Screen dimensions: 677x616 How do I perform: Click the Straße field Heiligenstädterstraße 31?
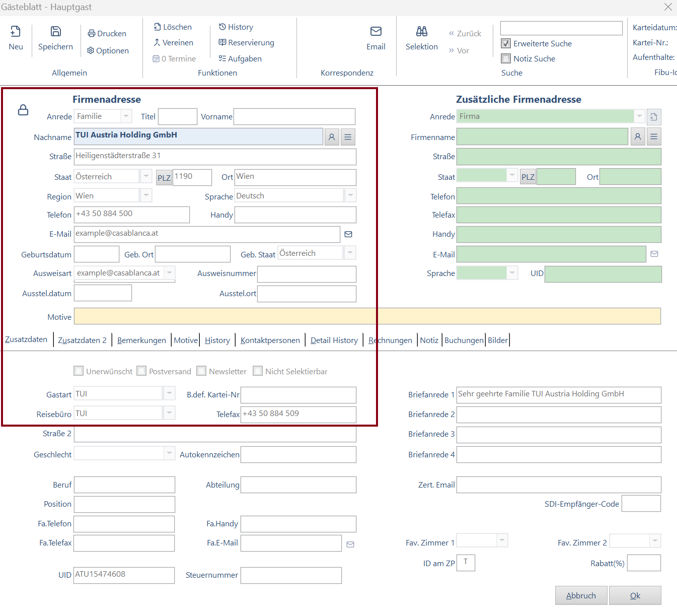215,157
